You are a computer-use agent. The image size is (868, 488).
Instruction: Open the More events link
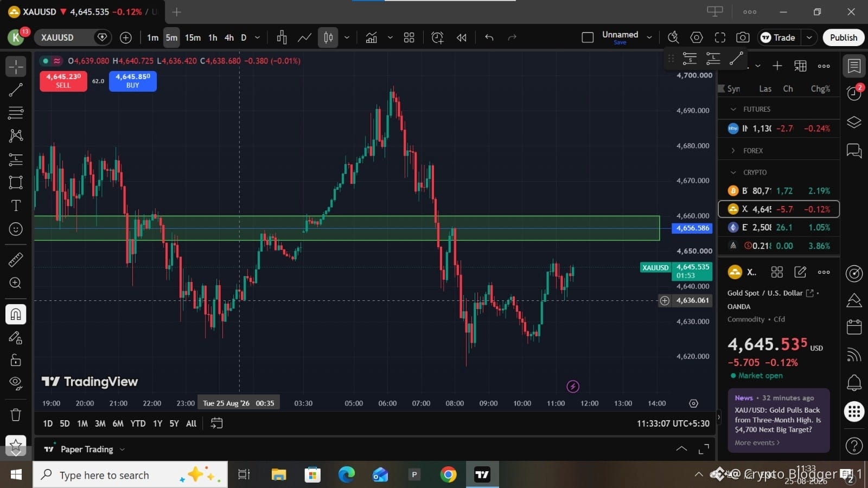[x=757, y=442]
